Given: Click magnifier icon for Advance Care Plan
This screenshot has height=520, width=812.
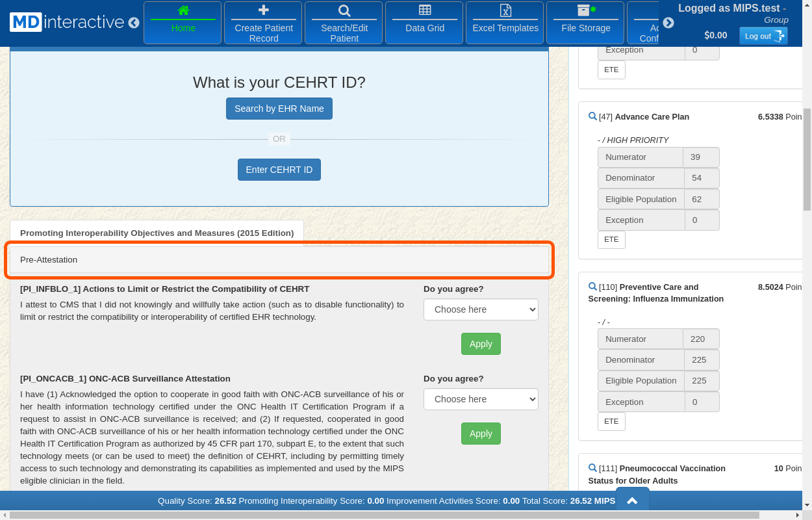Looking at the screenshot, I should click(592, 116).
